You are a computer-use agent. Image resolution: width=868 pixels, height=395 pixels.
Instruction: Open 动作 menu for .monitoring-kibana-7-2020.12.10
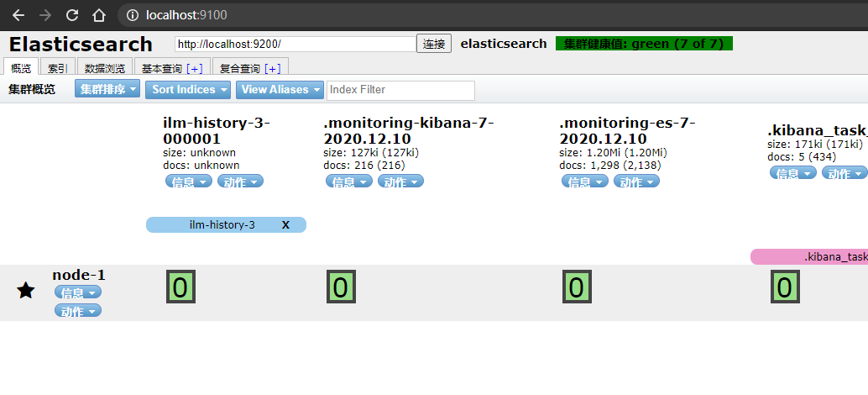coord(400,182)
